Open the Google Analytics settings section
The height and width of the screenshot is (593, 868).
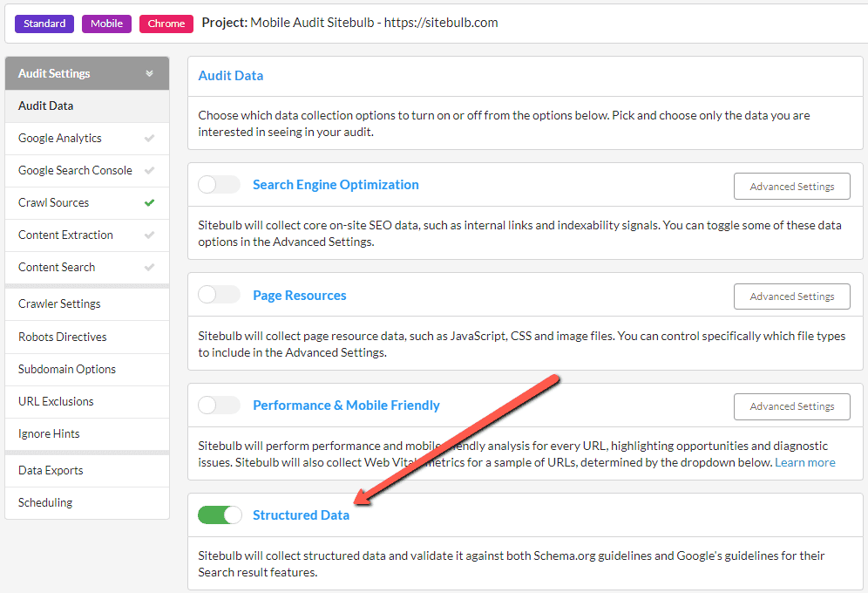pos(87,139)
